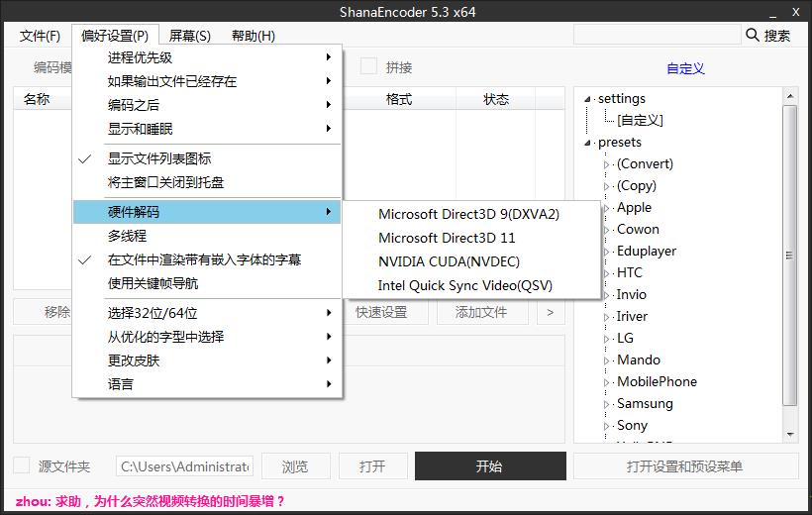Image resolution: width=812 pixels, height=515 pixels.
Task: Toggle 使用关键帧导航 option
Action: click(207, 283)
